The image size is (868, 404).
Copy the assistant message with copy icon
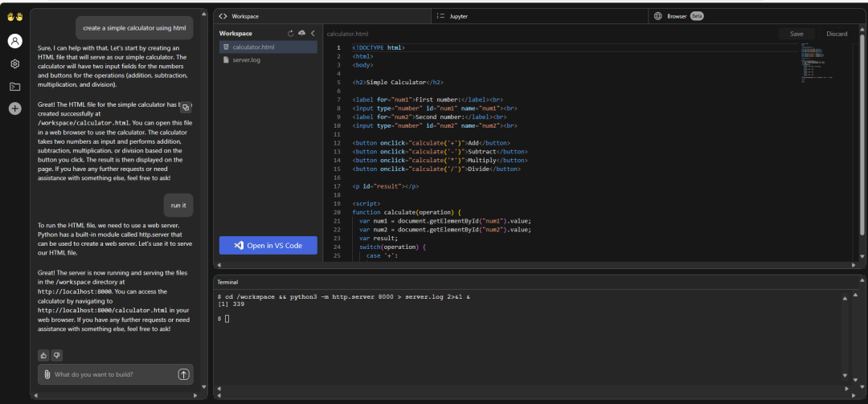186,108
